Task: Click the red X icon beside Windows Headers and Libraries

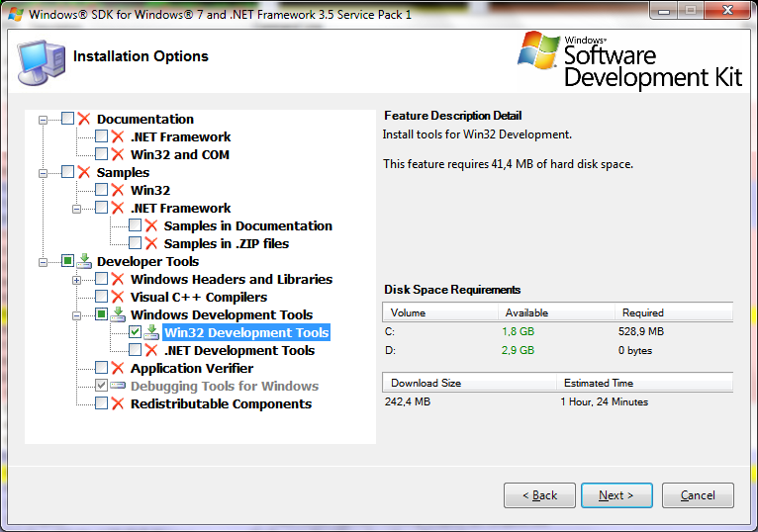Action: pos(118,279)
